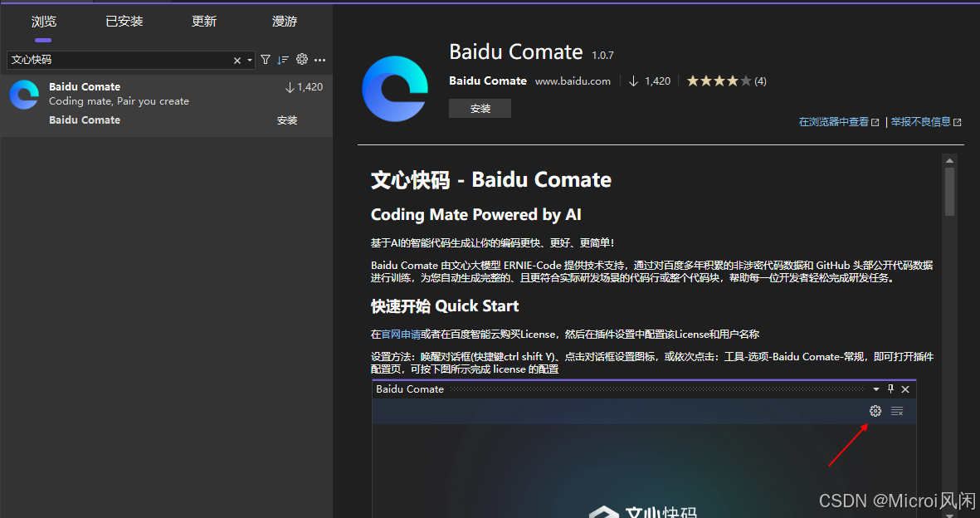Click the description scrollbar thumb
The width and height of the screenshot is (980, 518).
click(949, 192)
